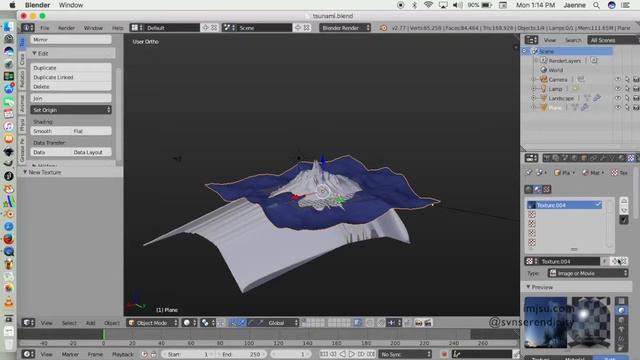Image resolution: width=640 pixels, height=360 pixels.
Task: Click the timeline editor type icon
Action: coord(28,354)
